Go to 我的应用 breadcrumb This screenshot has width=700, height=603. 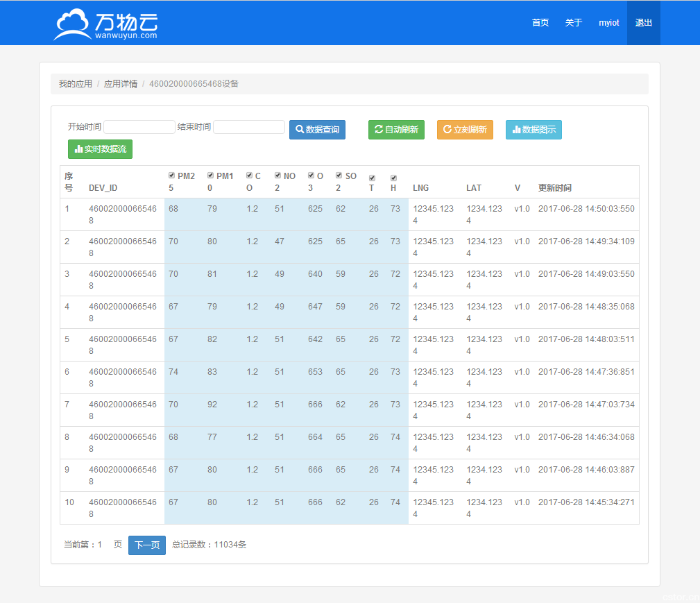point(76,84)
